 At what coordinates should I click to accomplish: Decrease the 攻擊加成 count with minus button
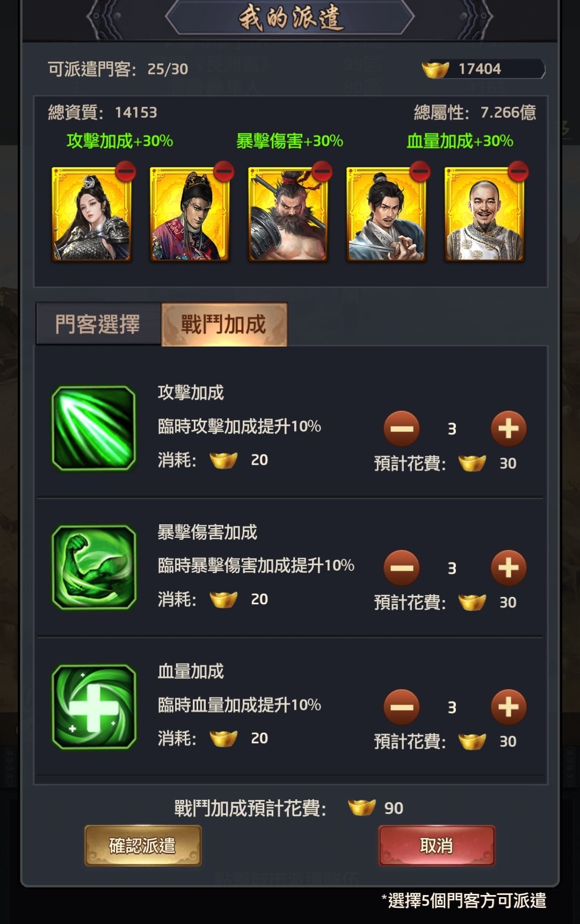point(401,428)
